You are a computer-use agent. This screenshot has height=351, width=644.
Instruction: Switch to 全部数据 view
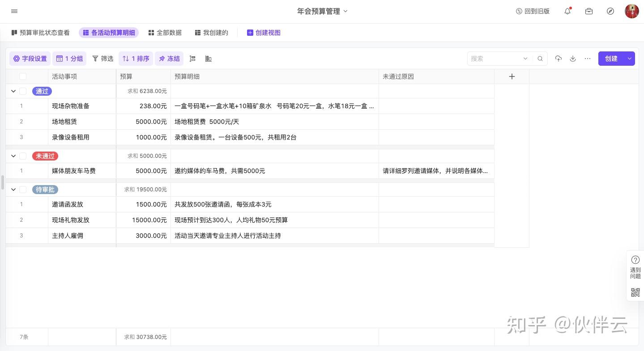click(165, 33)
